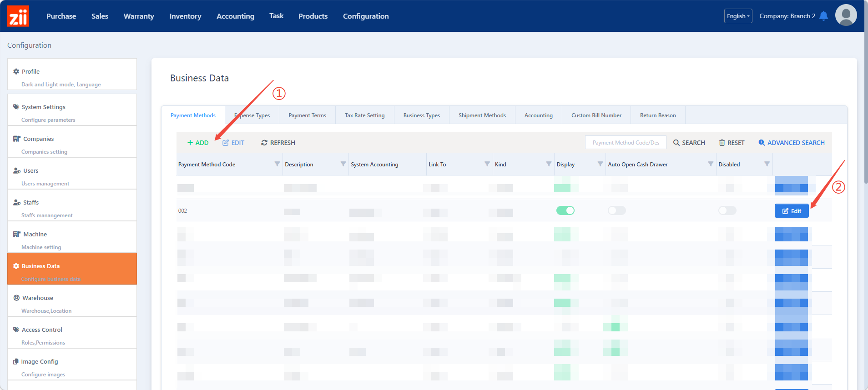Image resolution: width=868 pixels, height=390 pixels.
Task: Toggle Disabled switch for row 002
Action: 727,210
